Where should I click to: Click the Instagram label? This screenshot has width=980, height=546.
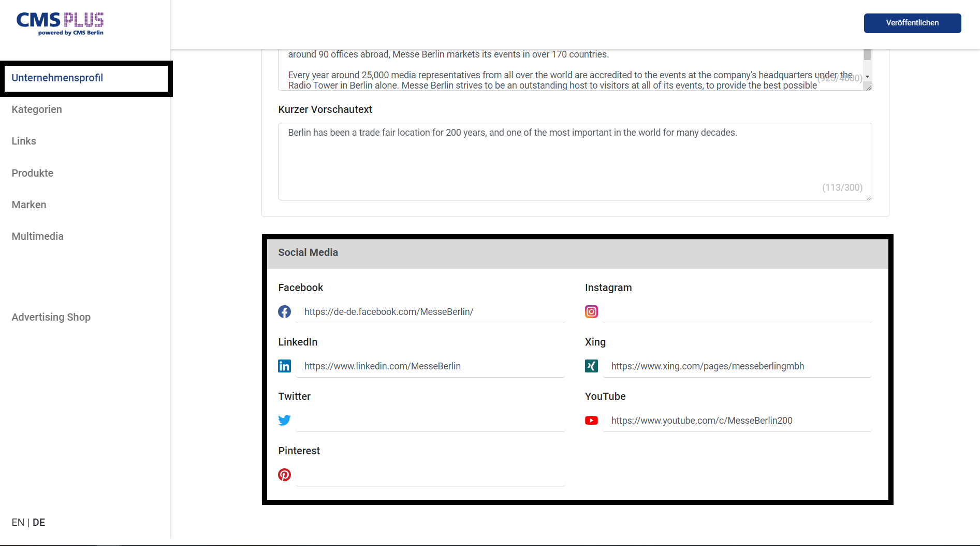[x=608, y=288]
